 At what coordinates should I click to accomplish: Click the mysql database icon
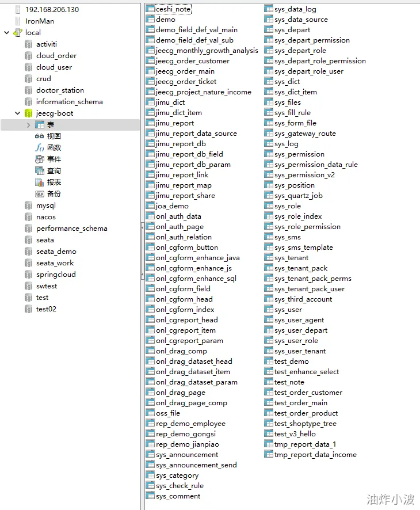pyautogui.click(x=29, y=205)
